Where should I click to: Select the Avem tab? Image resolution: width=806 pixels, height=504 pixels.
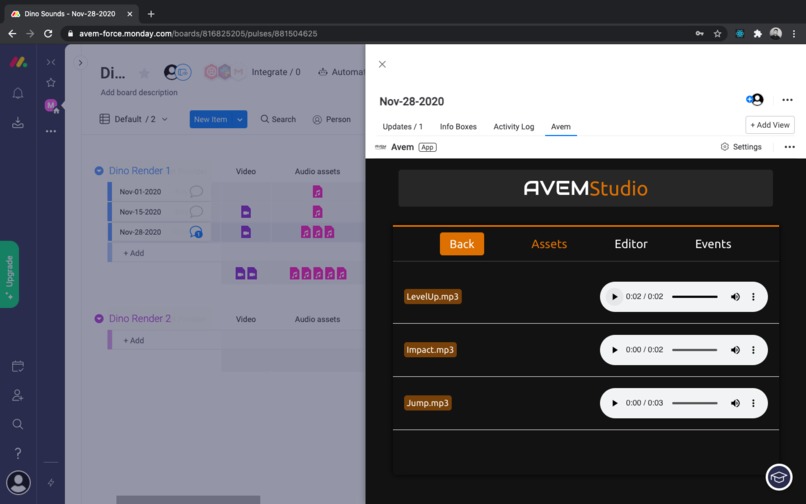pos(561,127)
